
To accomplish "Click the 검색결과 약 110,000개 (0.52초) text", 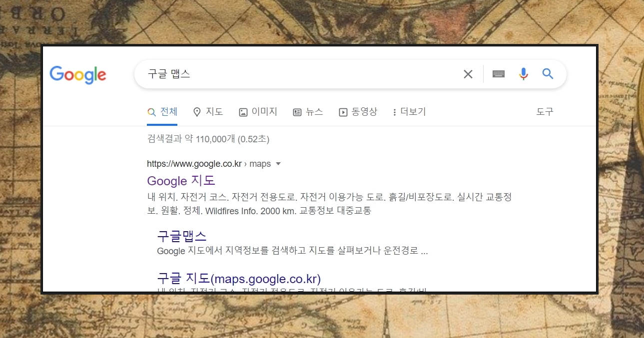I will pos(208,139).
